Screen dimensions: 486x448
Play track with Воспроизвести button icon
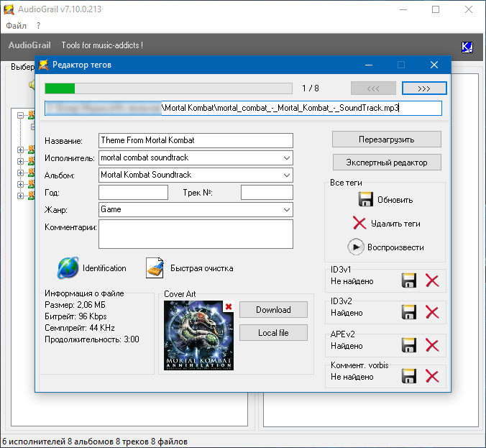356,247
